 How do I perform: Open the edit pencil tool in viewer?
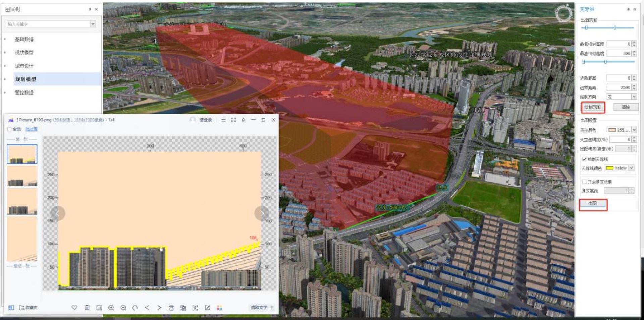click(207, 308)
